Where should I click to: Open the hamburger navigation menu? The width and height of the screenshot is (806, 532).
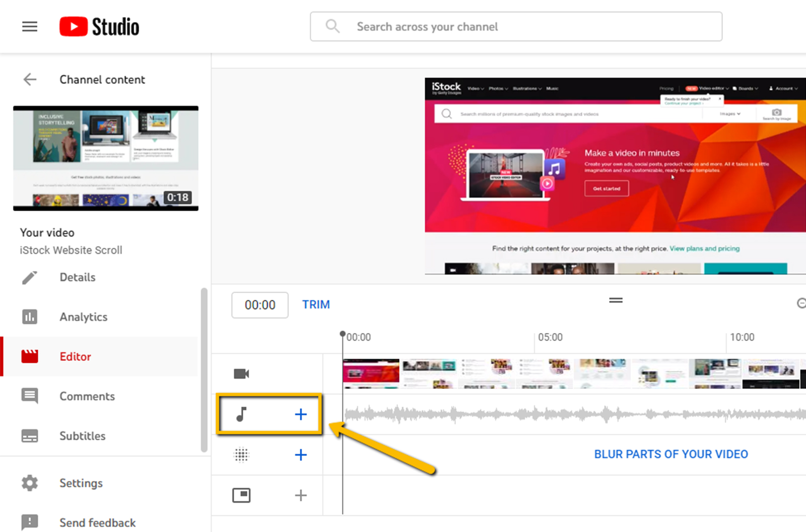click(x=30, y=27)
